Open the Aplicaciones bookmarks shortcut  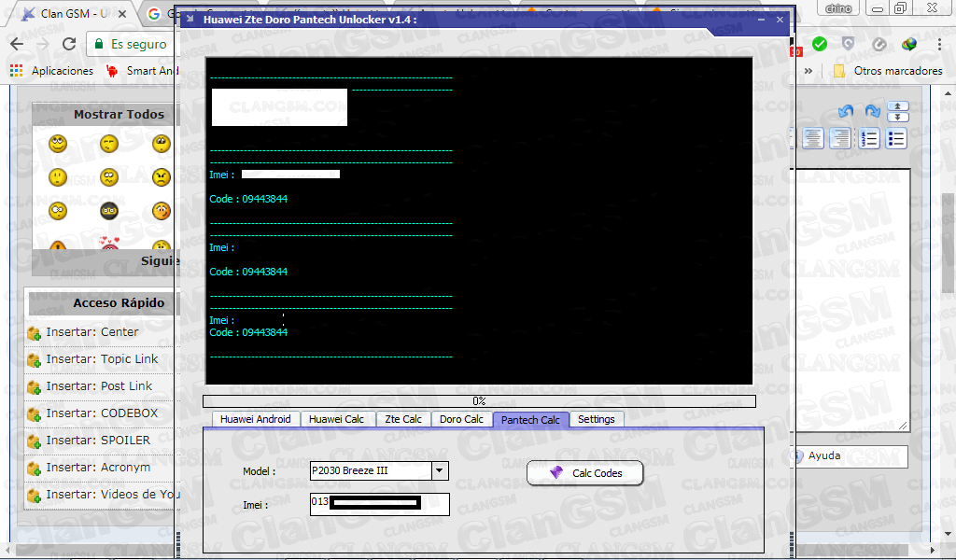click(x=52, y=71)
